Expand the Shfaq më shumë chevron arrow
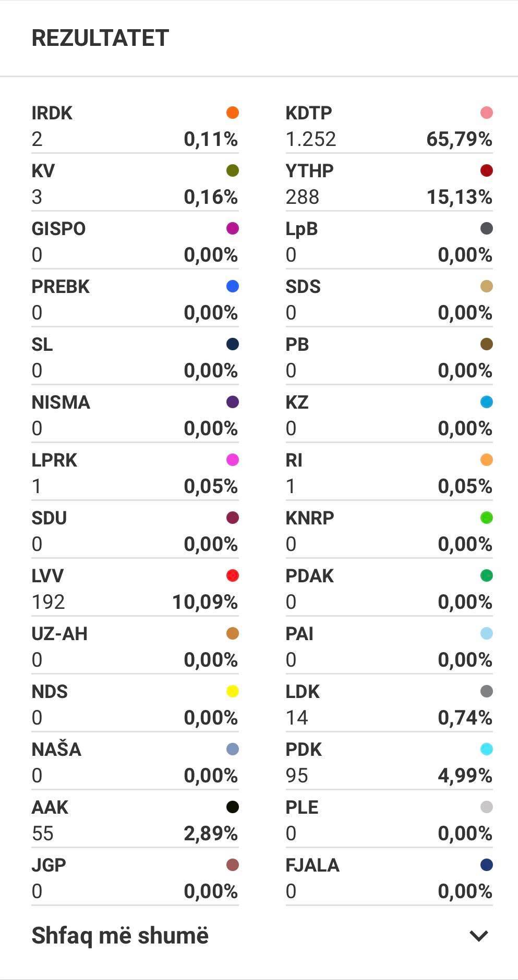The width and height of the screenshot is (518, 980). (x=478, y=936)
